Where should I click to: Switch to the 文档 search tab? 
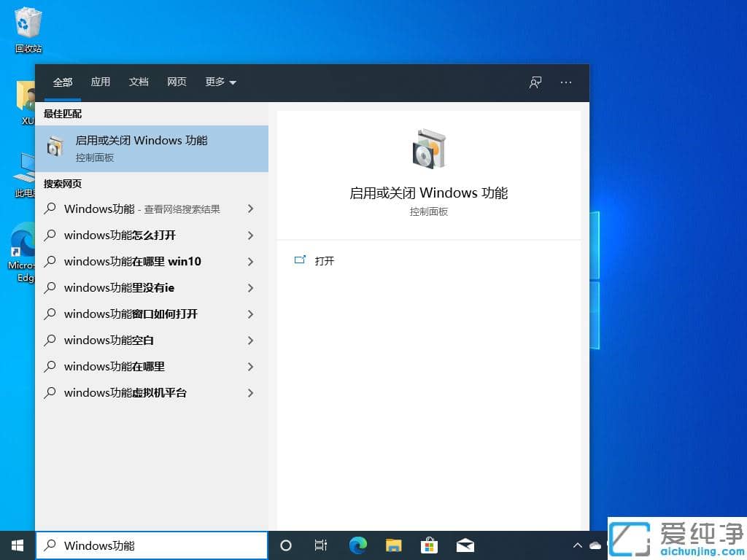point(138,82)
